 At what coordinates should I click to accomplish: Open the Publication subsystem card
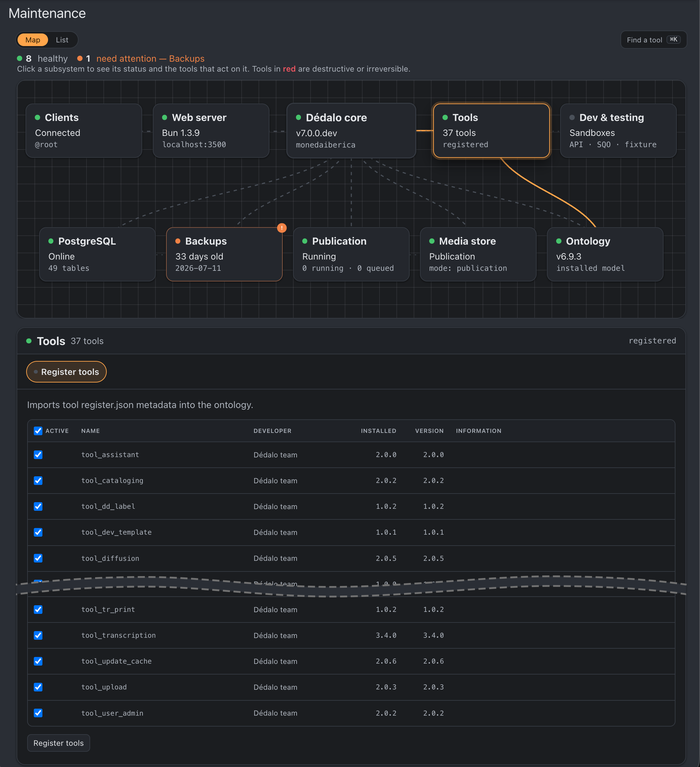[351, 254]
